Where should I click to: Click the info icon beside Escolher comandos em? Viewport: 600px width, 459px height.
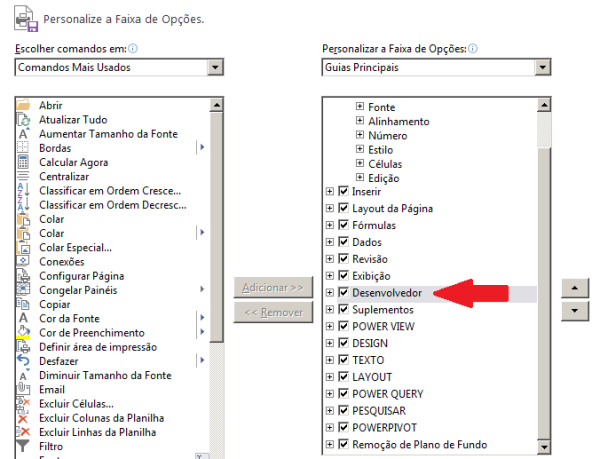[x=133, y=49]
